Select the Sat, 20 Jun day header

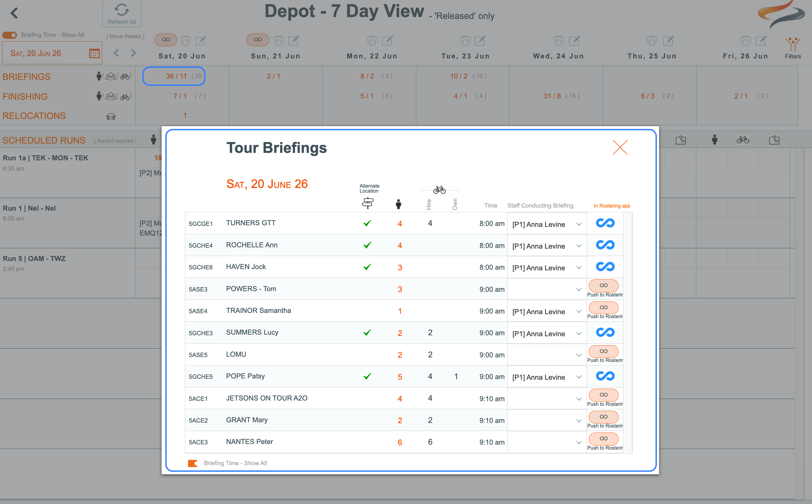point(182,56)
